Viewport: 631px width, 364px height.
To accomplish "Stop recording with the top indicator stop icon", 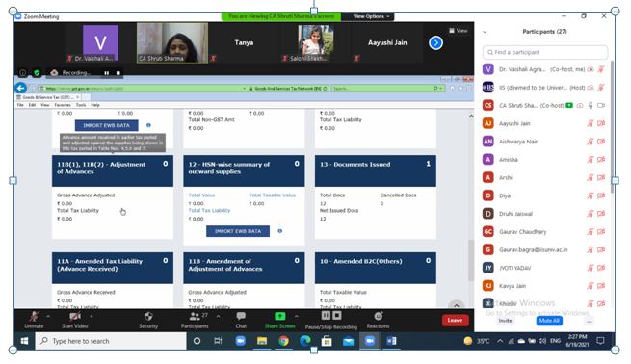I will coord(118,73).
